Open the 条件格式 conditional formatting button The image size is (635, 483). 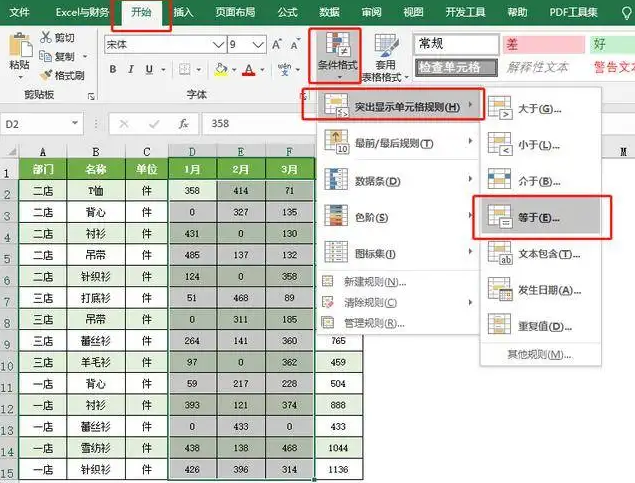[337, 56]
